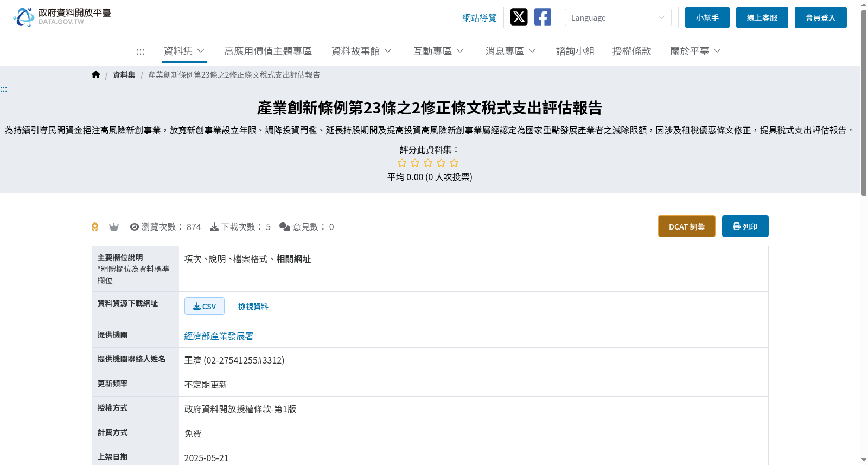Click the dataset title heading
This screenshot has height=465, width=868.
(430, 108)
